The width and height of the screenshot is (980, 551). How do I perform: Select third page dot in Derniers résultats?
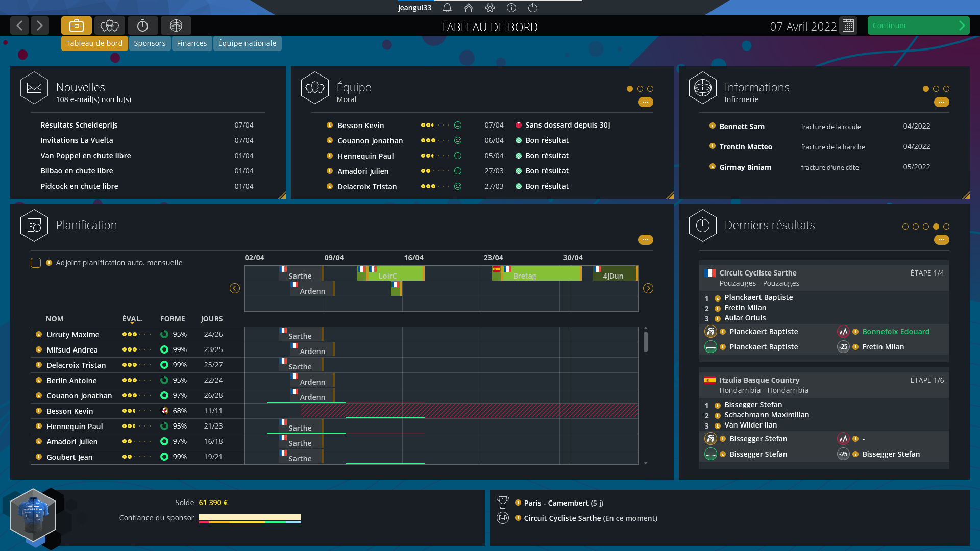point(926,227)
